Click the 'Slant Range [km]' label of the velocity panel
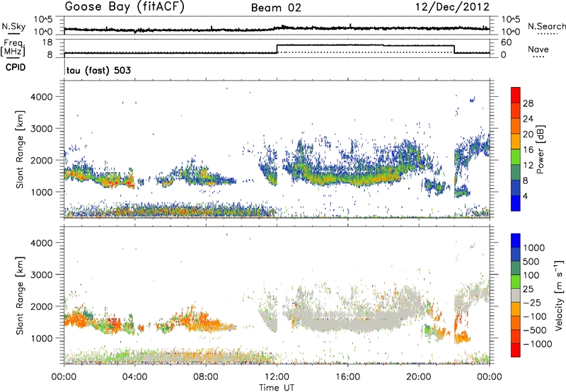Screen dimensions: 566x392 [x=20, y=295]
